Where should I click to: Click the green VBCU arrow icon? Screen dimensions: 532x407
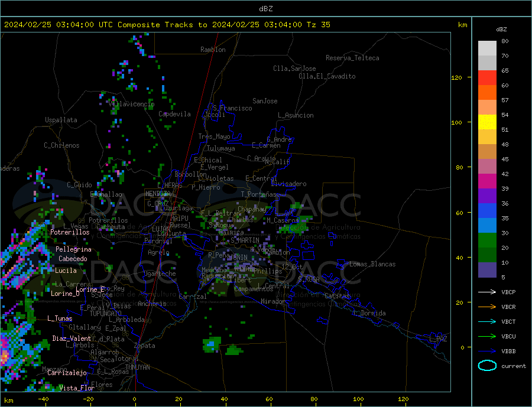click(x=487, y=337)
